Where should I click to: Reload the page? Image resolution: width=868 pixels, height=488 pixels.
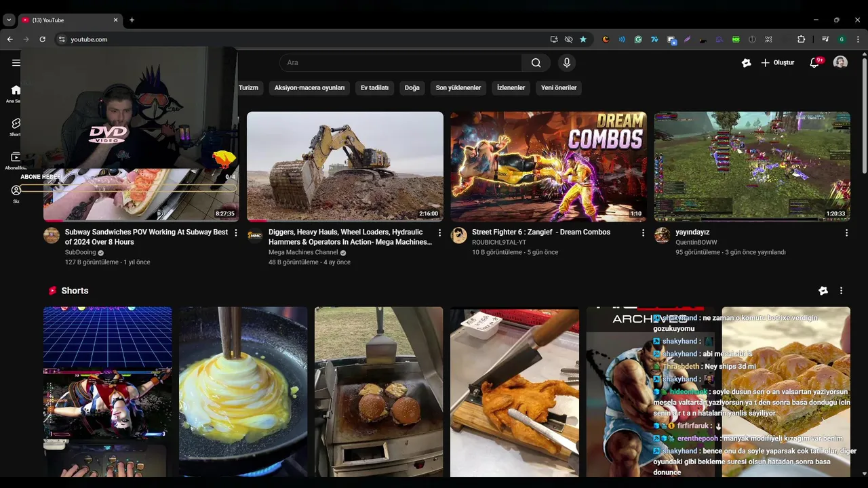(42, 39)
